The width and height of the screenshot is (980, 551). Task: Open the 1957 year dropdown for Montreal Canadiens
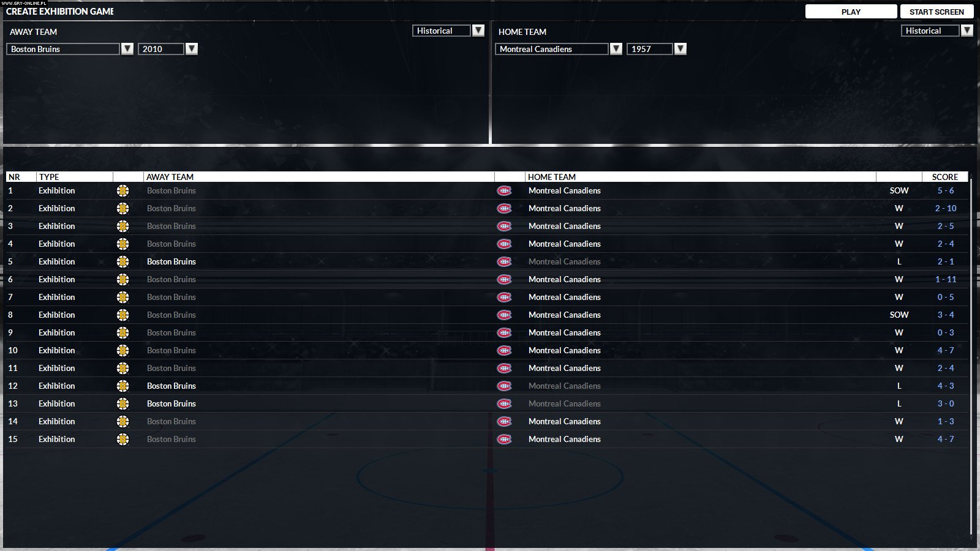pyautogui.click(x=680, y=49)
